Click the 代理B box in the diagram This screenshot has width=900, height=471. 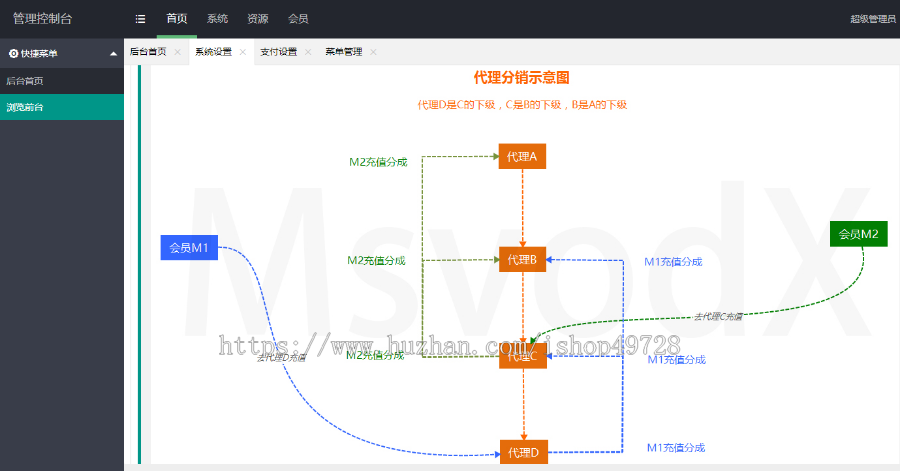click(x=522, y=259)
